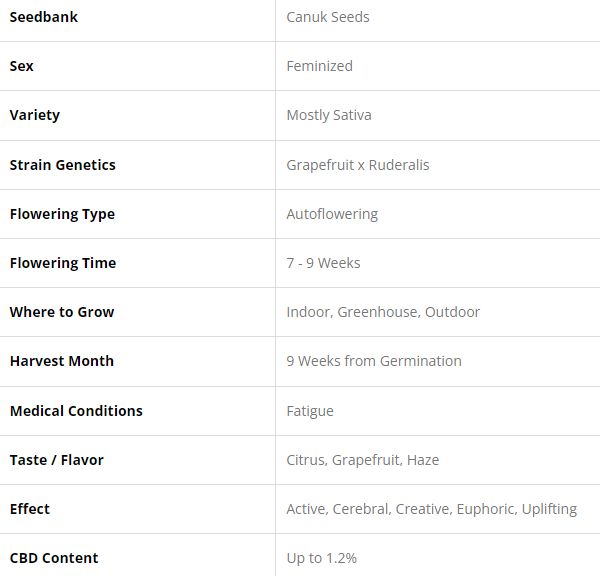Click the Canuk Seeds seedbank value
Image resolution: width=600 pixels, height=576 pixels.
coord(327,17)
